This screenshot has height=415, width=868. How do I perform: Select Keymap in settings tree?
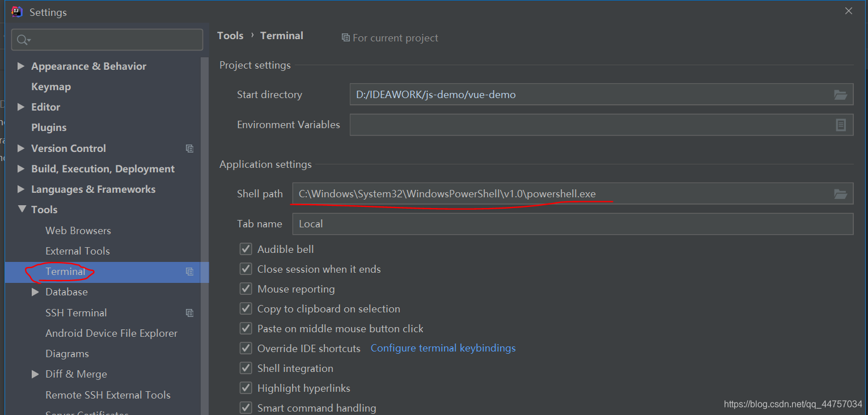51,87
